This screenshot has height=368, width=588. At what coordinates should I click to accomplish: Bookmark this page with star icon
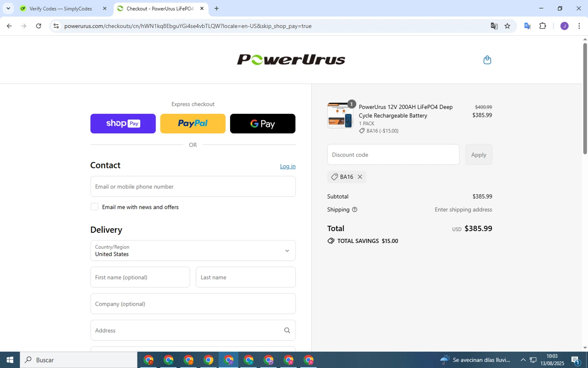click(507, 26)
